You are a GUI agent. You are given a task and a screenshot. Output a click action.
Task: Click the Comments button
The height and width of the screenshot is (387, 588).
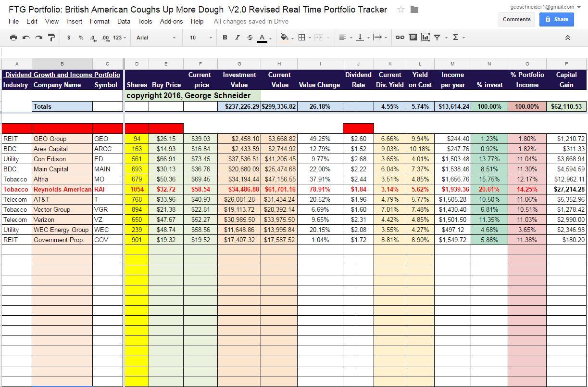pyautogui.click(x=517, y=19)
